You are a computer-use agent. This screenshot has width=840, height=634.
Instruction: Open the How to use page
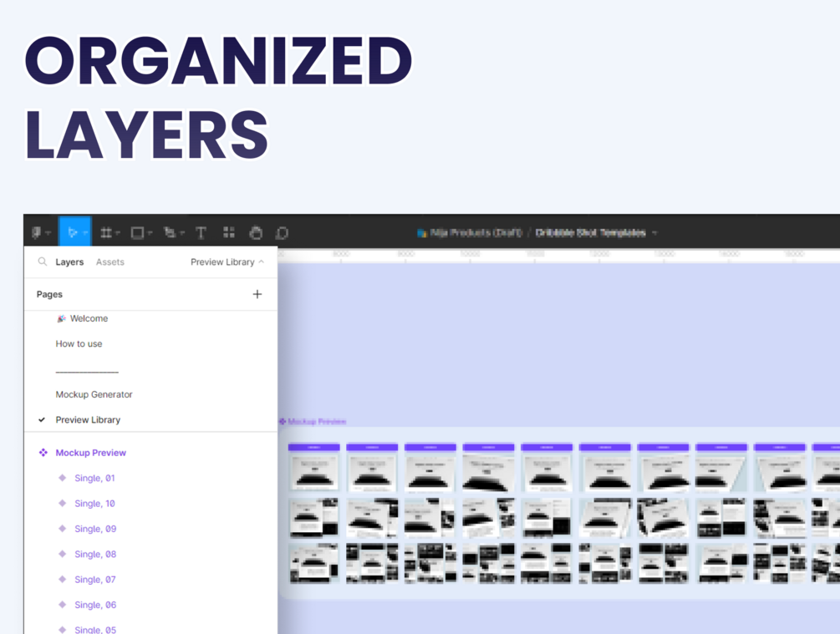79,344
